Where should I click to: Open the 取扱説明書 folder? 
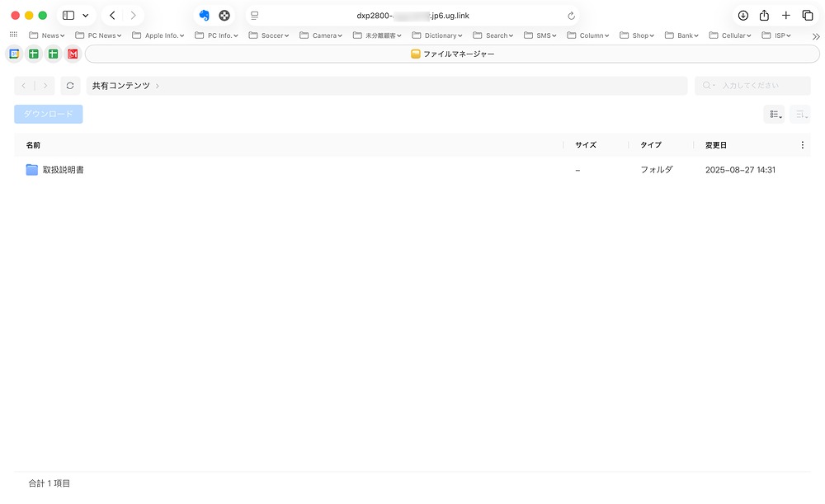point(63,170)
